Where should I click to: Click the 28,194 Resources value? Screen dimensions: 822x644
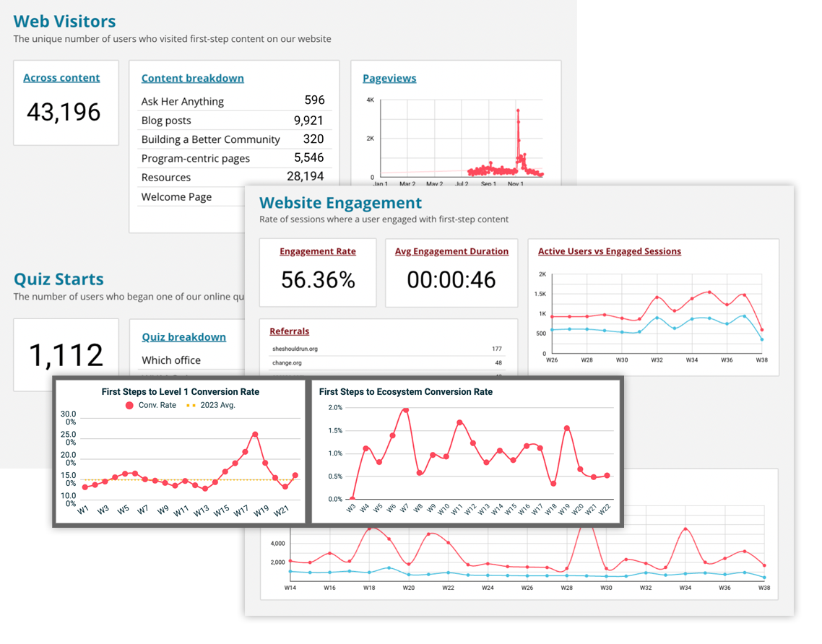click(305, 177)
